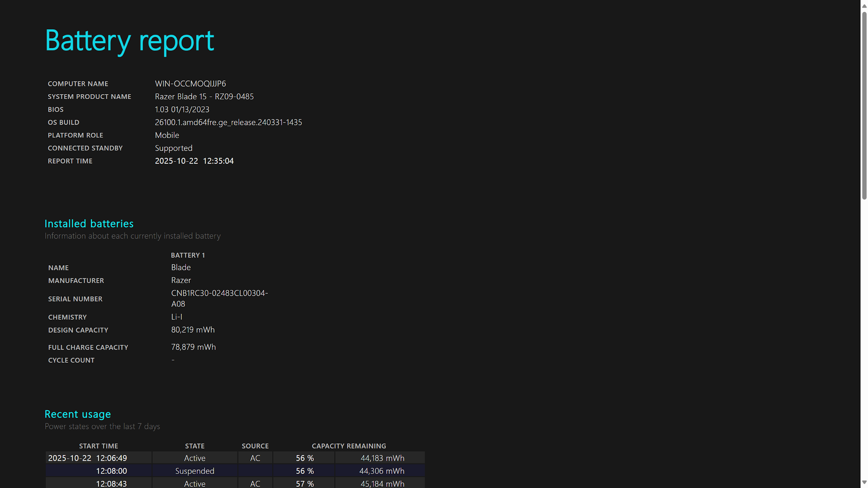868x488 pixels.
Task: Click the BIOS version value
Action: [x=182, y=109]
